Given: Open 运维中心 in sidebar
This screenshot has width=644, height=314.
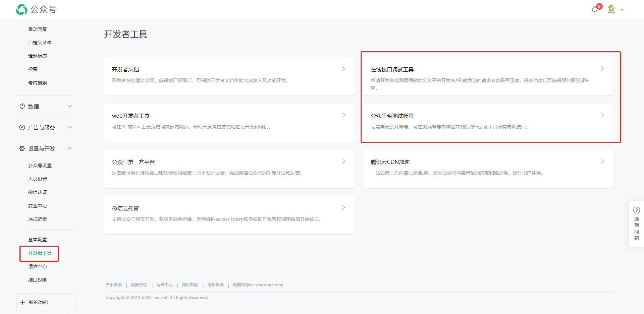Looking at the screenshot, I should coord(38,266).
